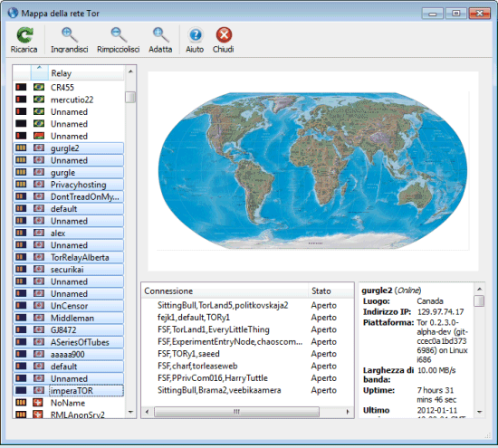Click the world map image
The width and height of the screenshot is (498, 448).
(x=313, y=170)
